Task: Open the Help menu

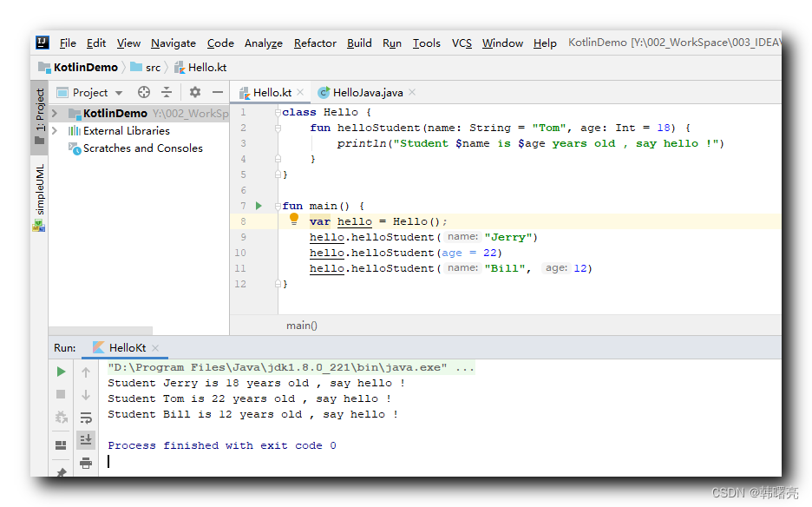Action: [545, 43]
